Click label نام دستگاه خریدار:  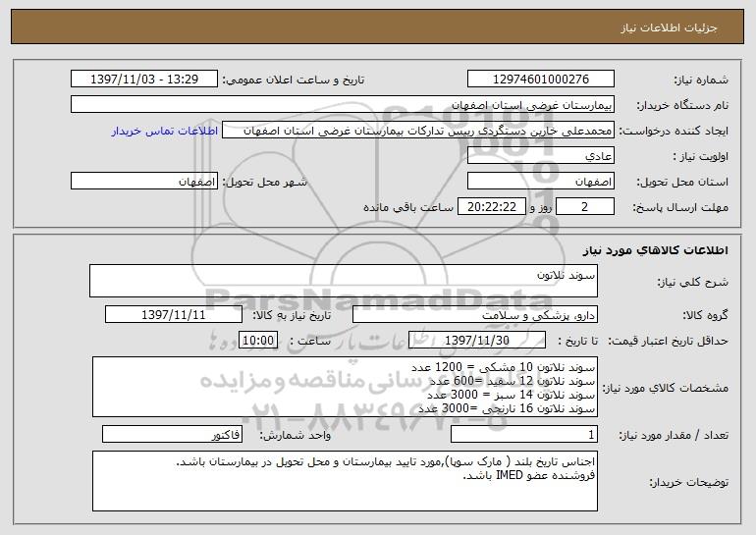pyautogui.click(x=682, y=106)
